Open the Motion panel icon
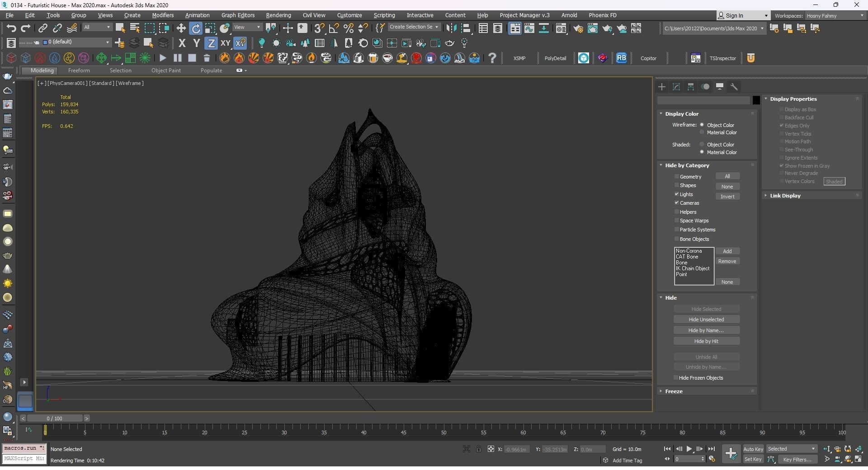Image resolution: width=868 pixels, height=470 pixels. click(x=705, y=87)
